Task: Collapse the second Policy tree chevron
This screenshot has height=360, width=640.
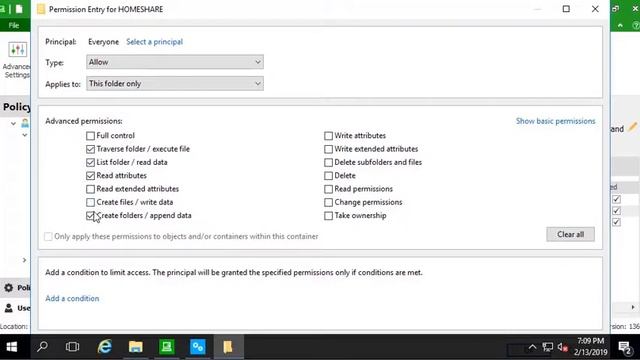Action: 25,135
